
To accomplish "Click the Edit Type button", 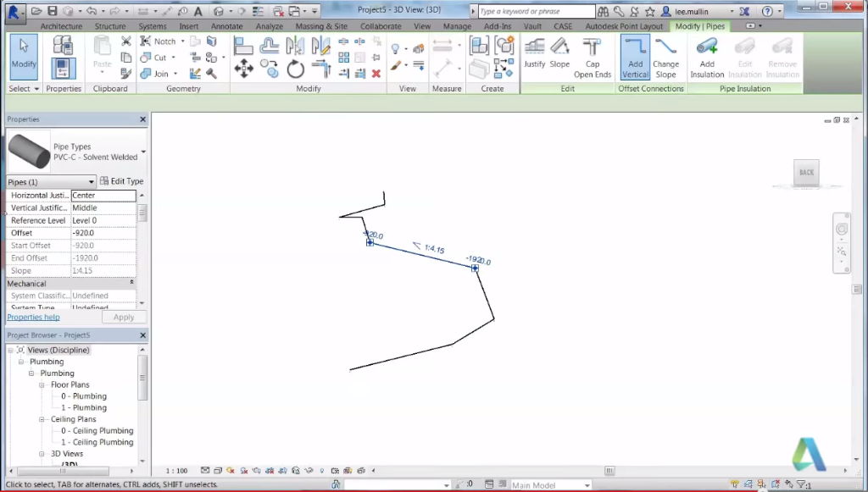I will click(x=122, y=180).
